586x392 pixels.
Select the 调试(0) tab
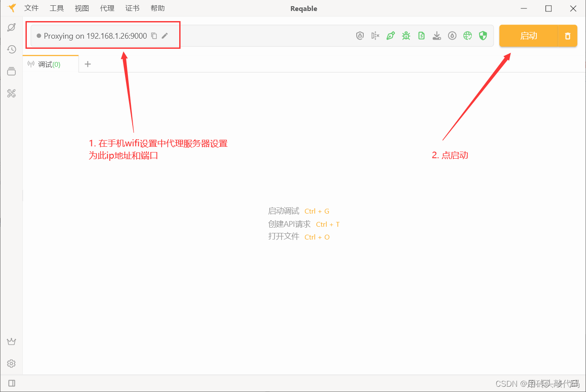(51, 64)
